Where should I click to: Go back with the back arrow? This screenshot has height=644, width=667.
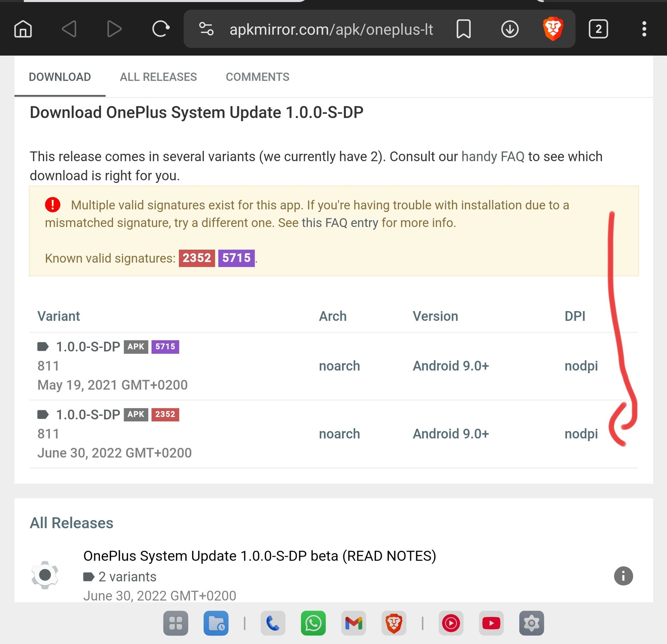69,29
